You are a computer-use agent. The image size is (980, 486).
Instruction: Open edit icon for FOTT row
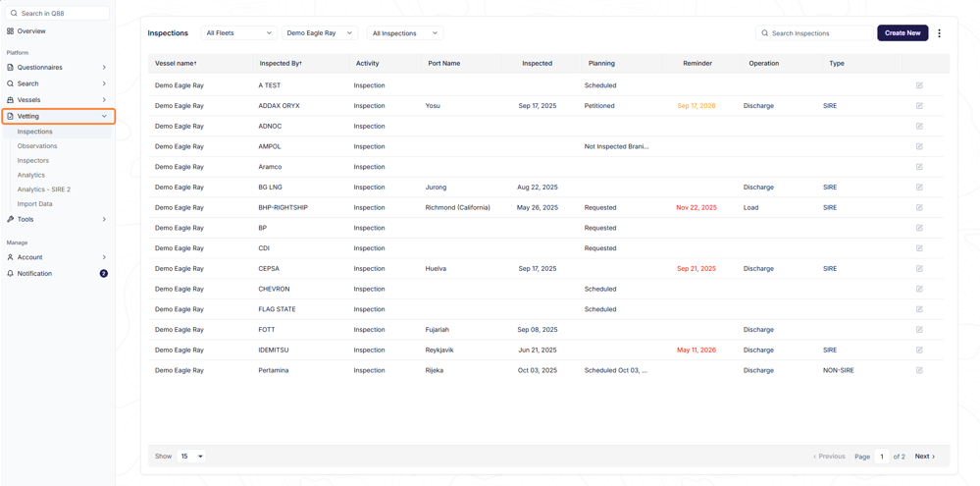[919, 330]
